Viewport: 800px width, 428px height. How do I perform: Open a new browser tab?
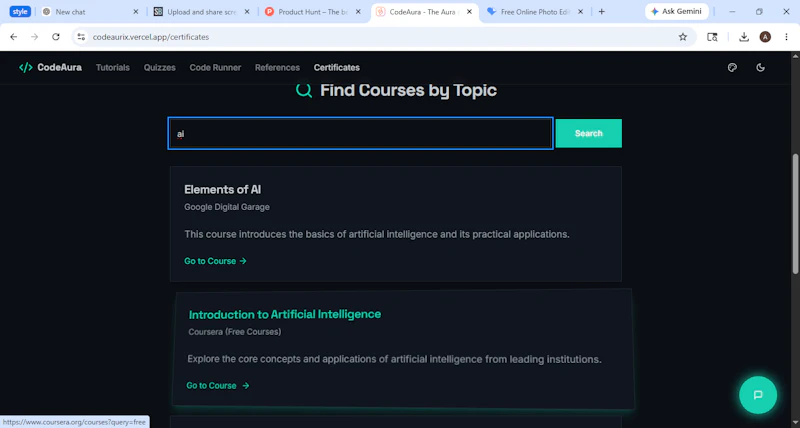coord(602,12)
